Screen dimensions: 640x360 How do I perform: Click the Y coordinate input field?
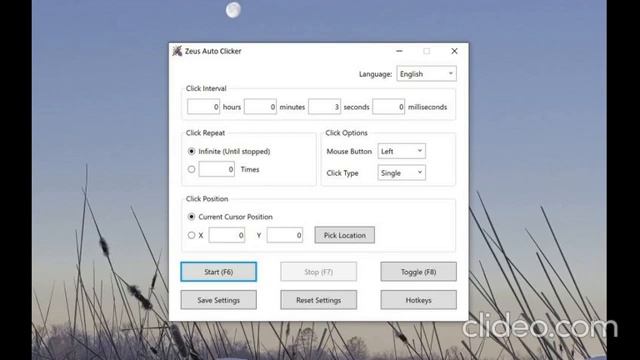tap(285, 235)
